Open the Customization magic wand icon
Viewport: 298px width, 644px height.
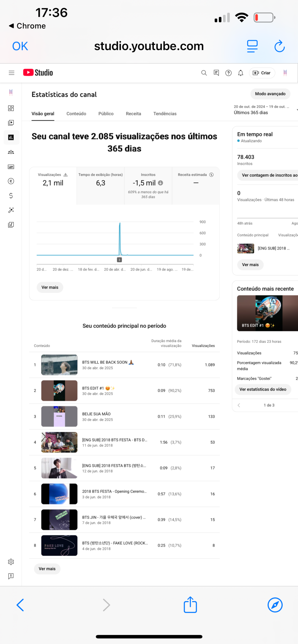coord(11,210)
